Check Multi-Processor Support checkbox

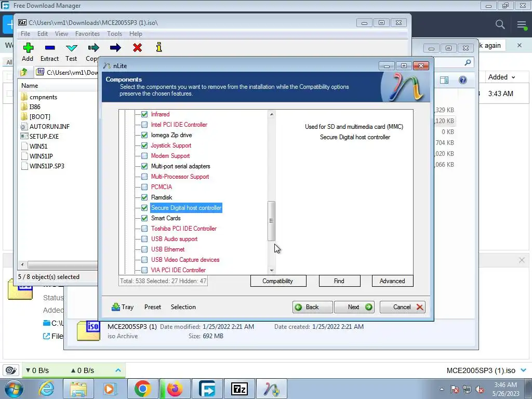click(144, 177)
